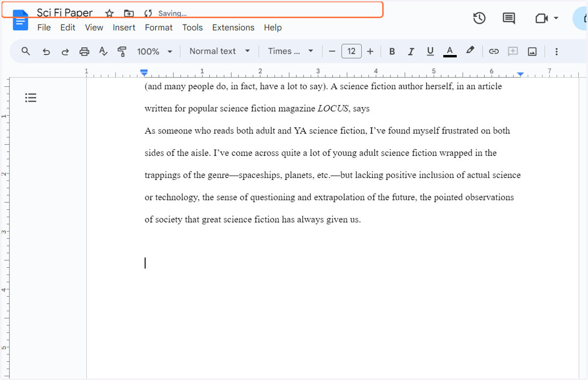Open search the menus magnifier
This screenshot has width=588, height=380.
26,51
